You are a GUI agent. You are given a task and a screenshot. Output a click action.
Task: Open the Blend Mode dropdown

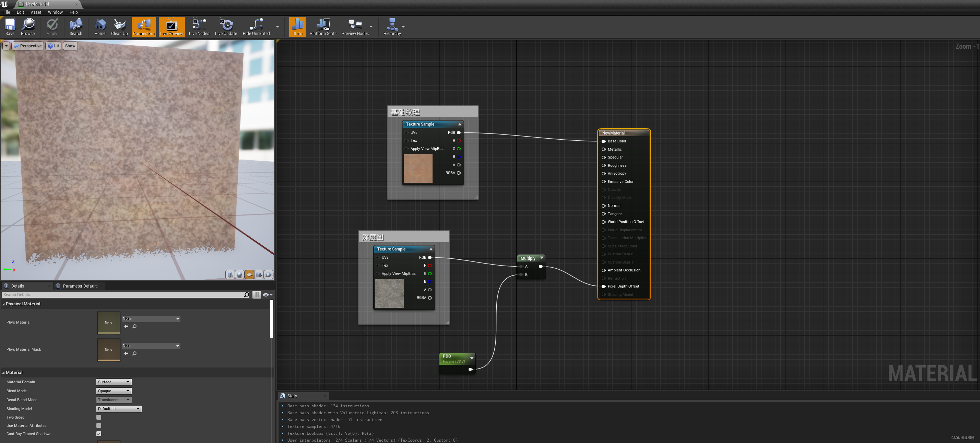[114, 391]
